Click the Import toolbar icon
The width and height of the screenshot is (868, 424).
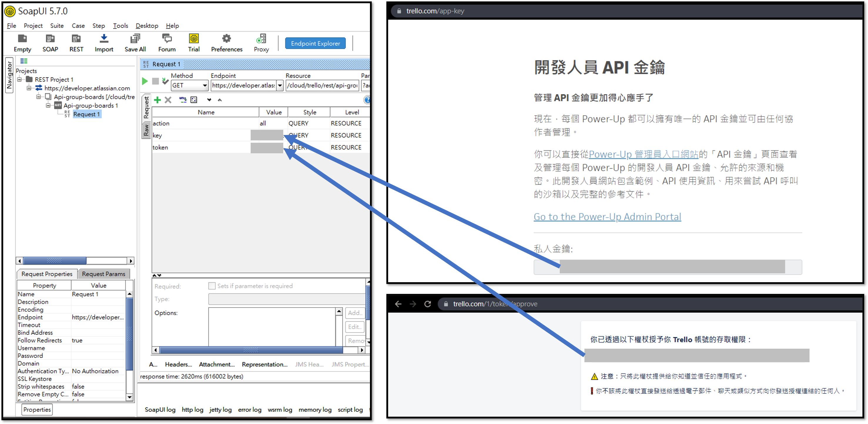[104, 39]
